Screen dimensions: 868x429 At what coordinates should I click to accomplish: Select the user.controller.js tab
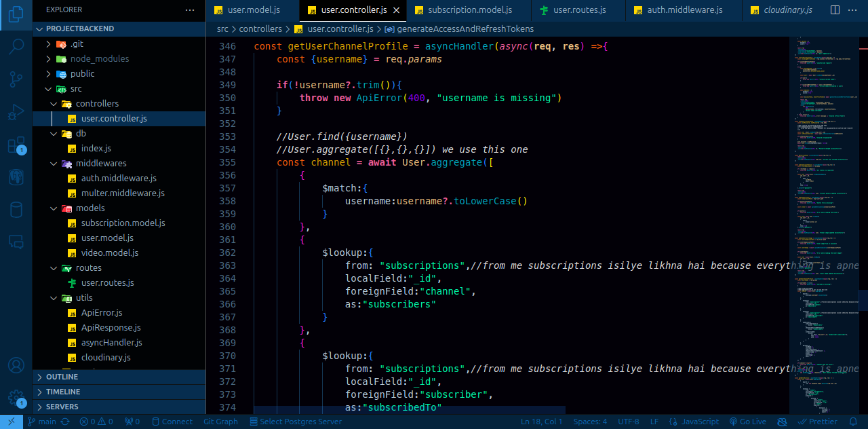coord(354,10)
